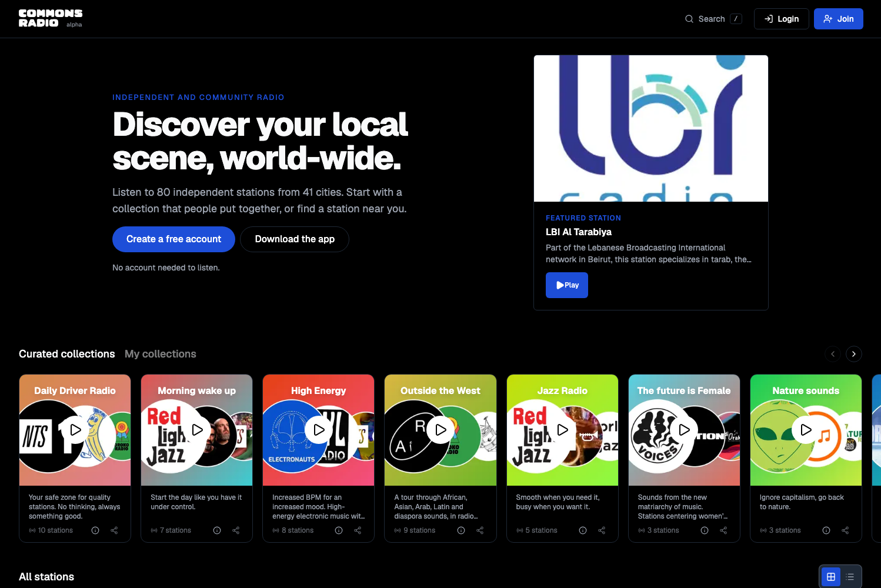Click the '7 stations' count

point(171,530)
